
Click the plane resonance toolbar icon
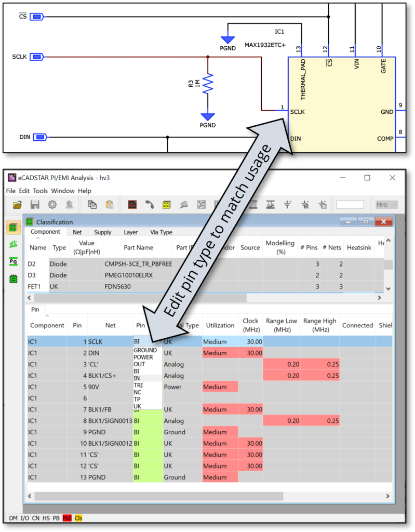(271, 205)
